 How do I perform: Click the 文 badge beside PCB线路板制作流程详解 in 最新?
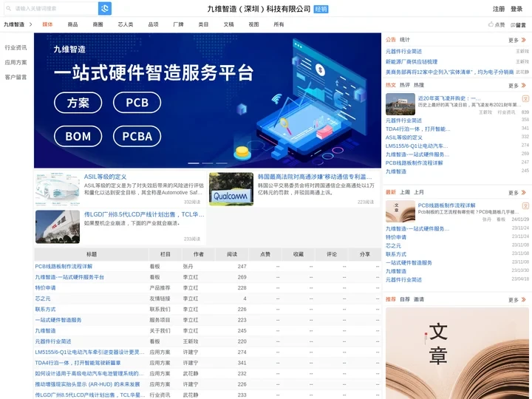[525, 205]
